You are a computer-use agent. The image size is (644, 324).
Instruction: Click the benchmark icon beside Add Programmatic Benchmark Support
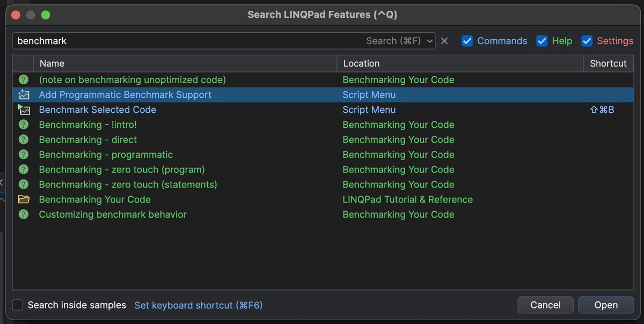pos(24,95)
